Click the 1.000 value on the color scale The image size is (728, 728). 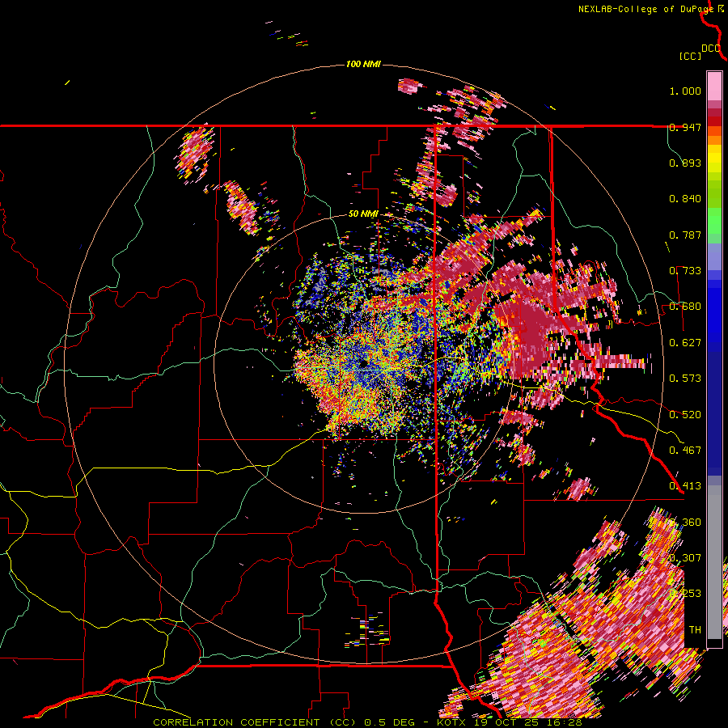[x=685, y=91]
